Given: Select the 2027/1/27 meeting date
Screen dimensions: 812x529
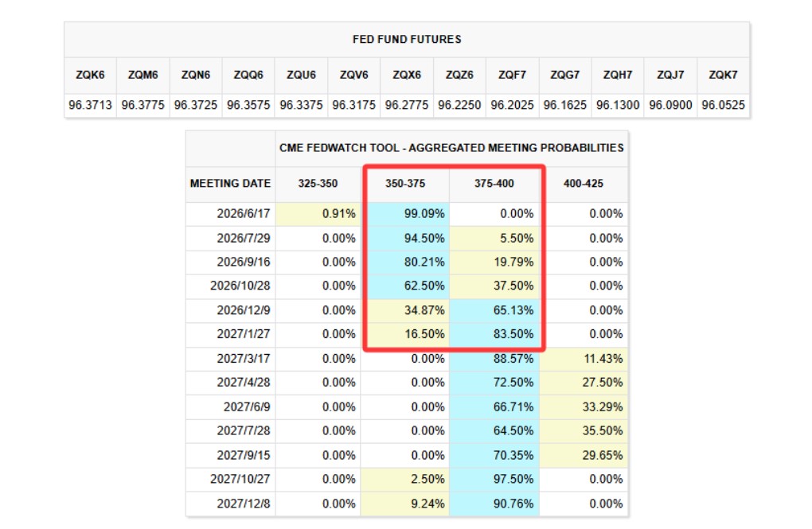Looking at the screenshot, I should pos(244,334).
